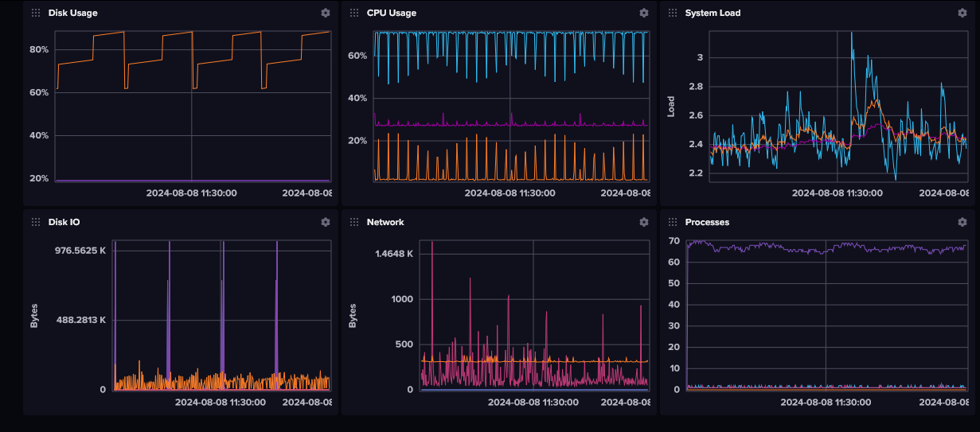Click the System Load title label
980x432 pixels.
[713, 13]
